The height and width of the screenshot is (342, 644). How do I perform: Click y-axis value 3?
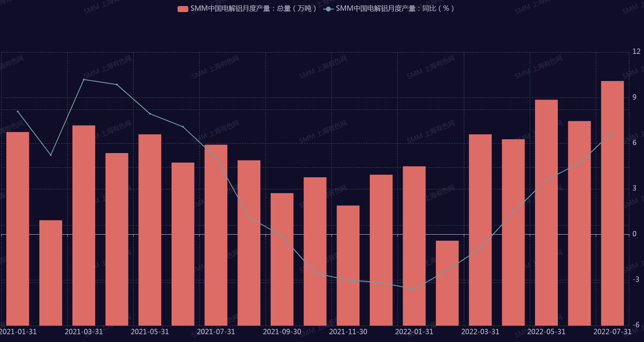(x=634, y=188)
